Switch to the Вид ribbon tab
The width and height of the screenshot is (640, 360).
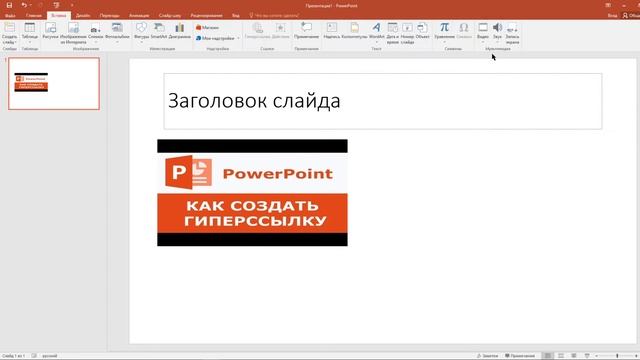(x=236, y=16)
